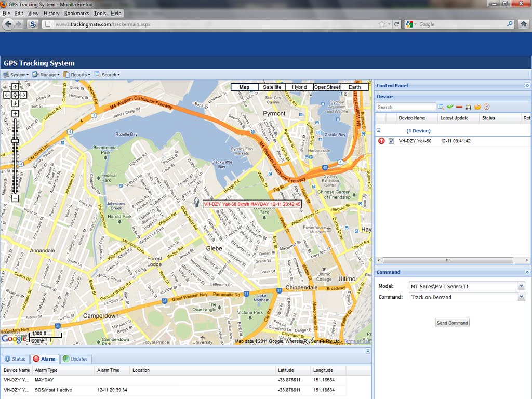Click the device list horizontal scrollbar
This screenshot has width=532, height=399.
(x=448, y=260)
